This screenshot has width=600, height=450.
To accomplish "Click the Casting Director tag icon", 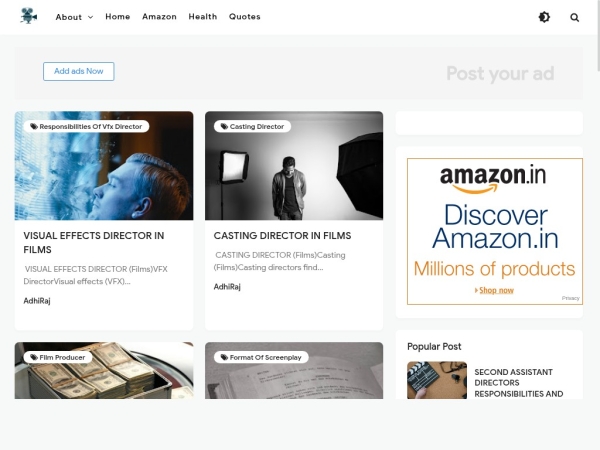I will point(224,127).
